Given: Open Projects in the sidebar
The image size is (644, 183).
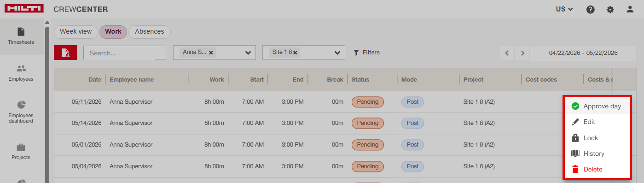Looking at the screenshot, I should (21, 152).
